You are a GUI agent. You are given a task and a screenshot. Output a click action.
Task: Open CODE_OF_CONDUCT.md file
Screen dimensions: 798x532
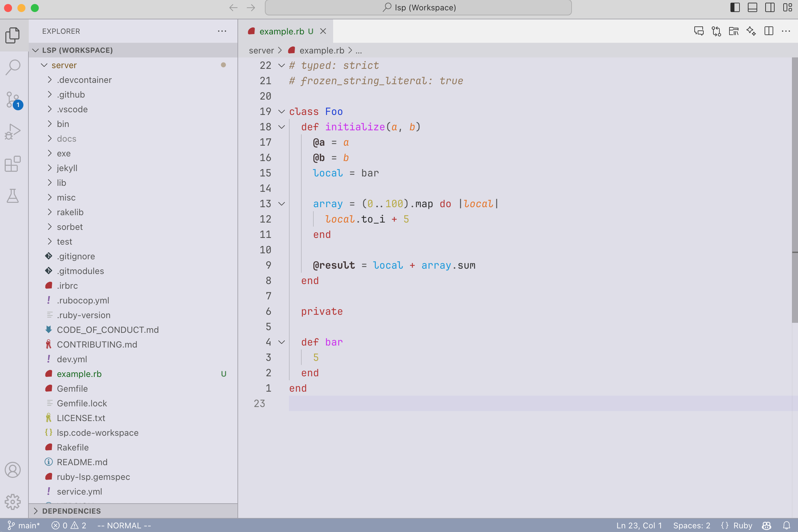pos(133,330)
